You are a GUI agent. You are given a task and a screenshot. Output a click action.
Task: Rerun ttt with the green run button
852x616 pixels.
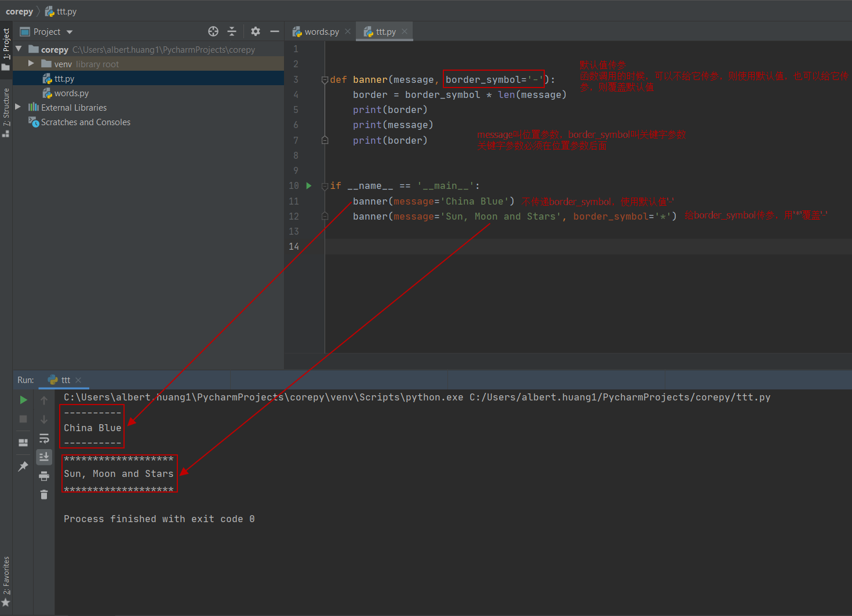[x=23, y=400]
